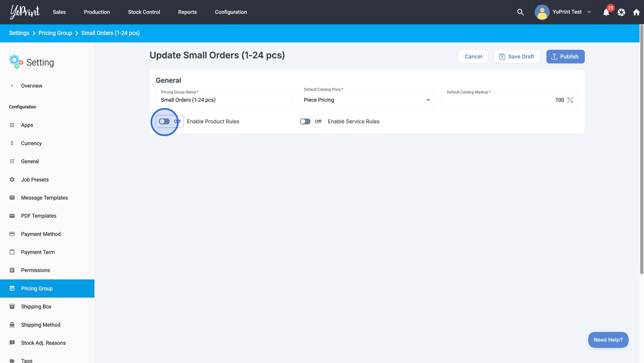Click the aperture icon beside notifications

[x=621, y=12]
